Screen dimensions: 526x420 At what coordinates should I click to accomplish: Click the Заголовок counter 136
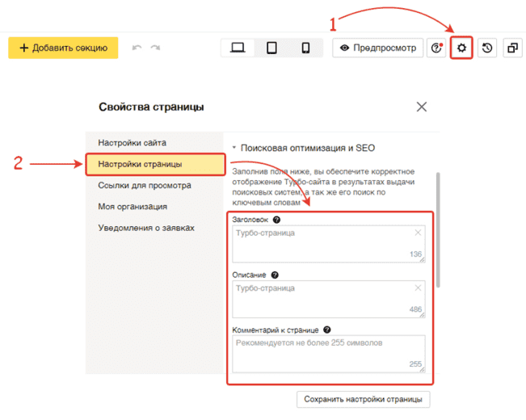tap(415, 254)
